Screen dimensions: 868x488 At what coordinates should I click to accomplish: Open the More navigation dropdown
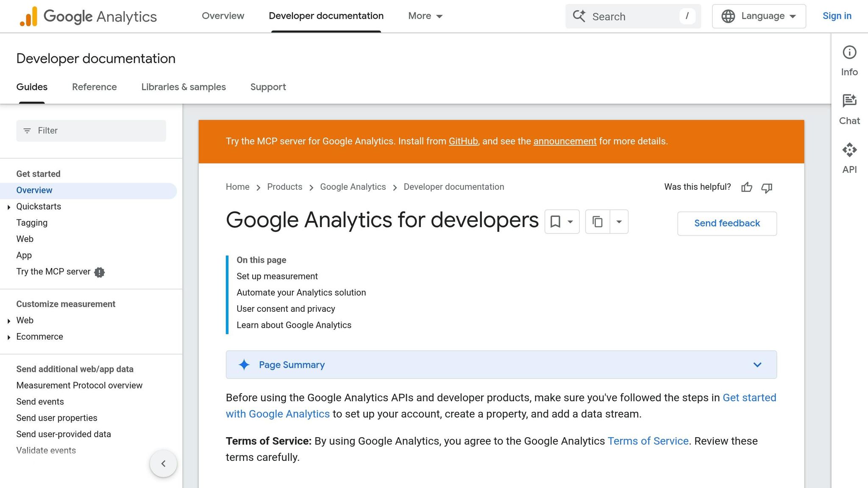click(425, 16)
